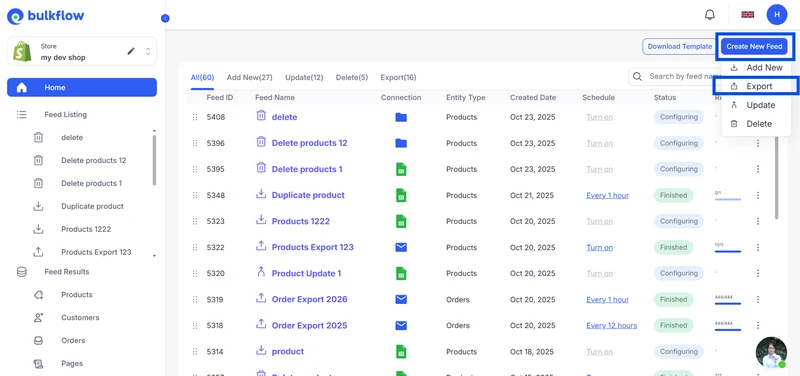Screen dimensions: 800x376
Task: Click update icon beside Product Update 1
Action: 261,272
